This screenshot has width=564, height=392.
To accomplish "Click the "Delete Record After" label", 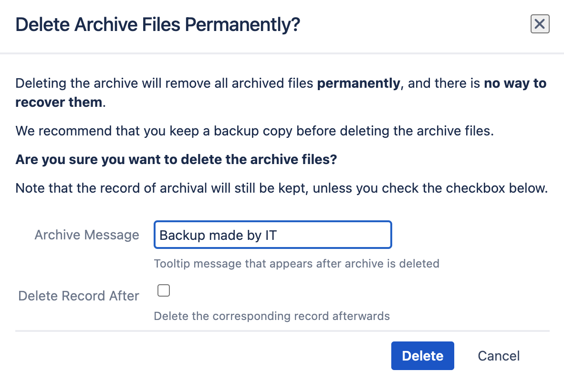I will coord(79,296).
